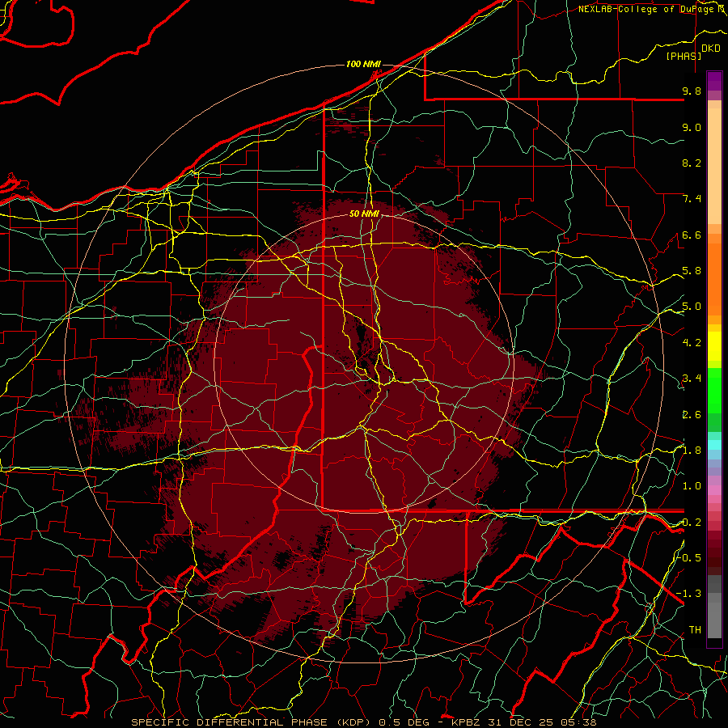
Task: Click the TH threshold label on scale
Action: point(695,630)
